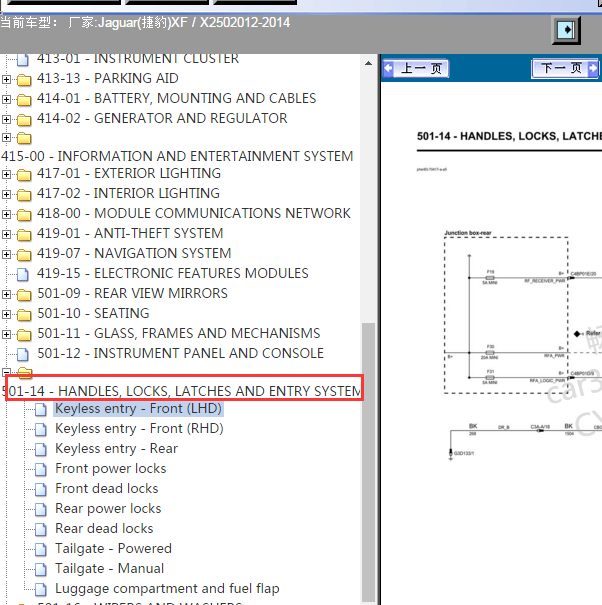Viewport: 602px width, 605px height.
Task: Open 413-01 Instrument Cluster entry
Action: coord(138,59)
